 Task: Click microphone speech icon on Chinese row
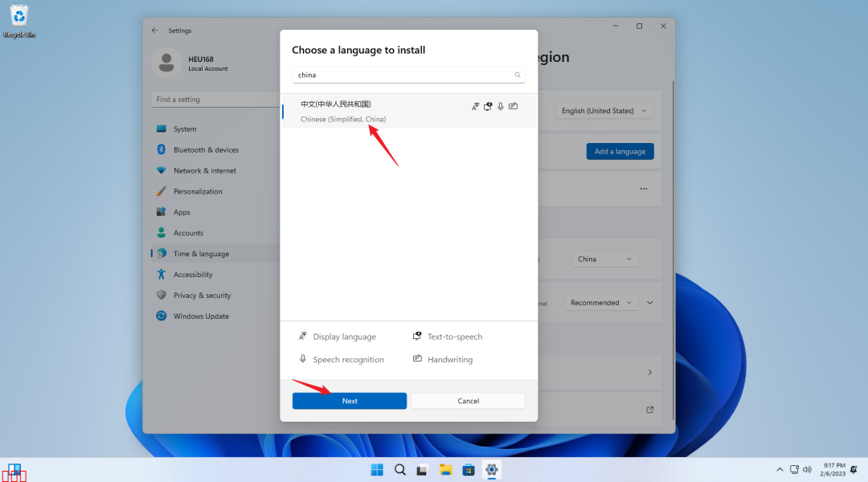coord(501,106)
